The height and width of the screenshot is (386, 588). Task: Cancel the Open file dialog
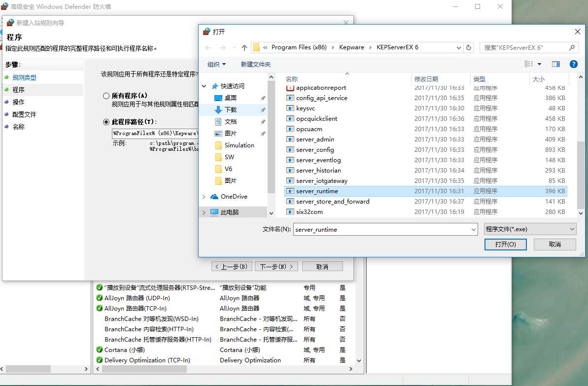pos(554,245)
